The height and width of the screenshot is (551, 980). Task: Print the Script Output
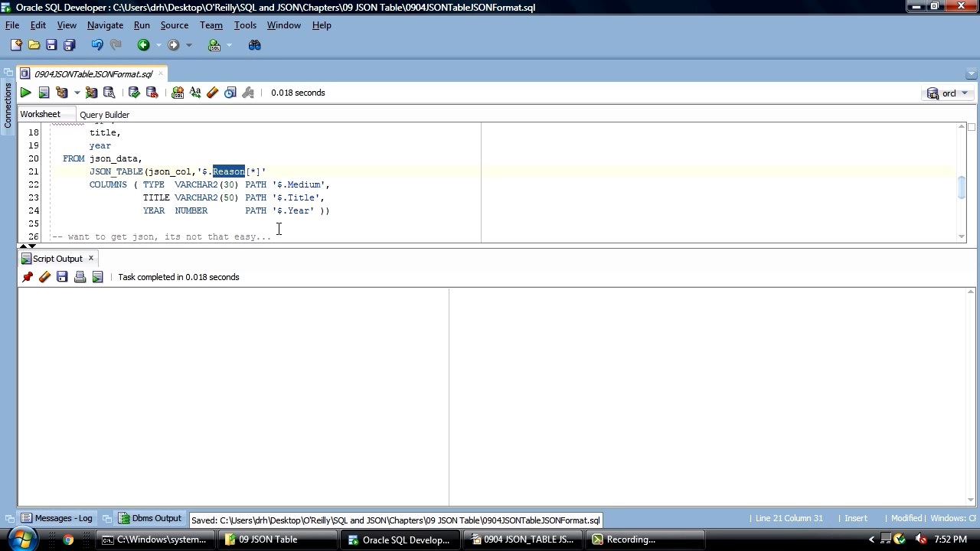coord(80,277)
